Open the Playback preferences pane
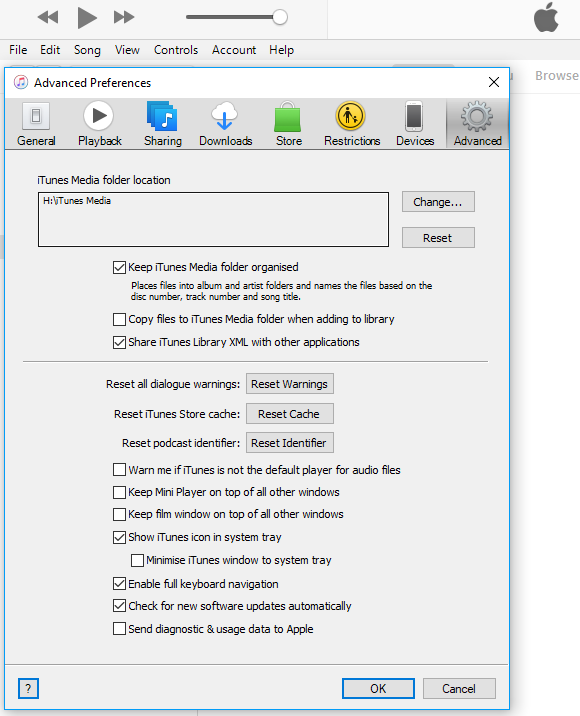Viewport: 580px width, 716px height. (x=100, y=124)
